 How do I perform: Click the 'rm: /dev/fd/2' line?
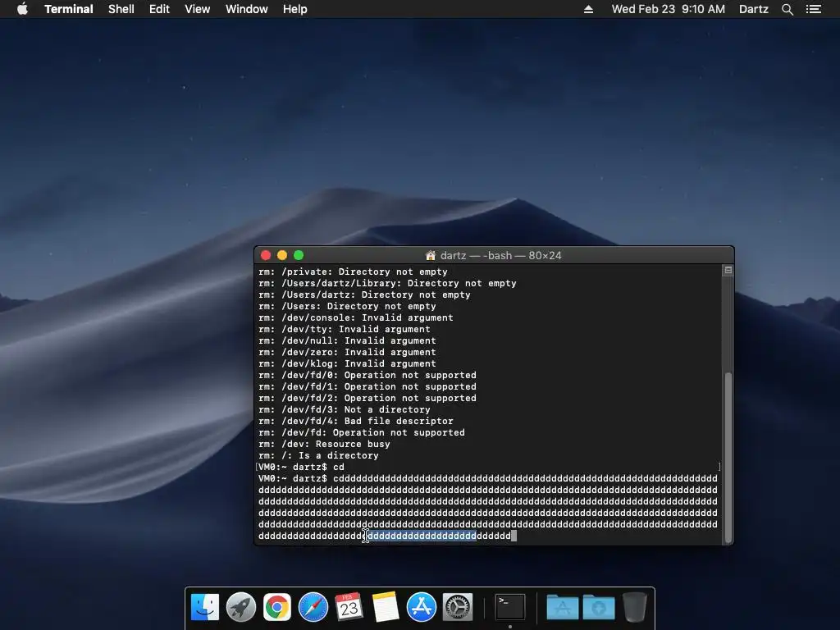click(367, 398)
